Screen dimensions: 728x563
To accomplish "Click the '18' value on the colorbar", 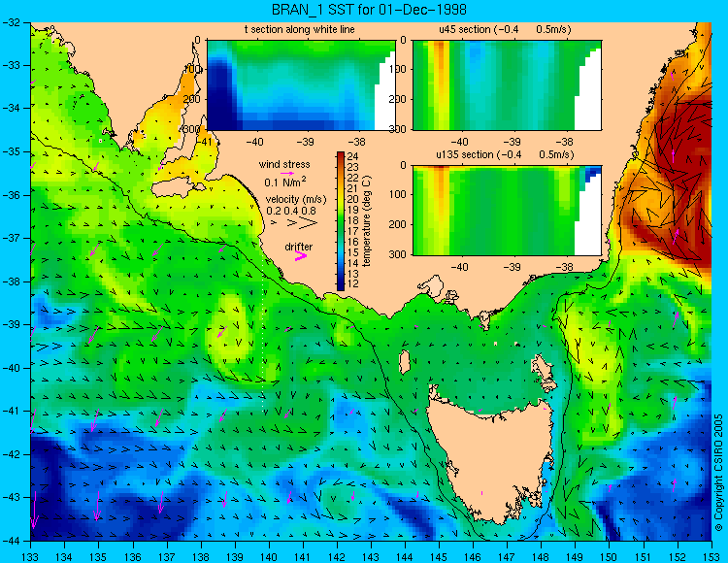I will pyautogui.click(x=353, y=220).
